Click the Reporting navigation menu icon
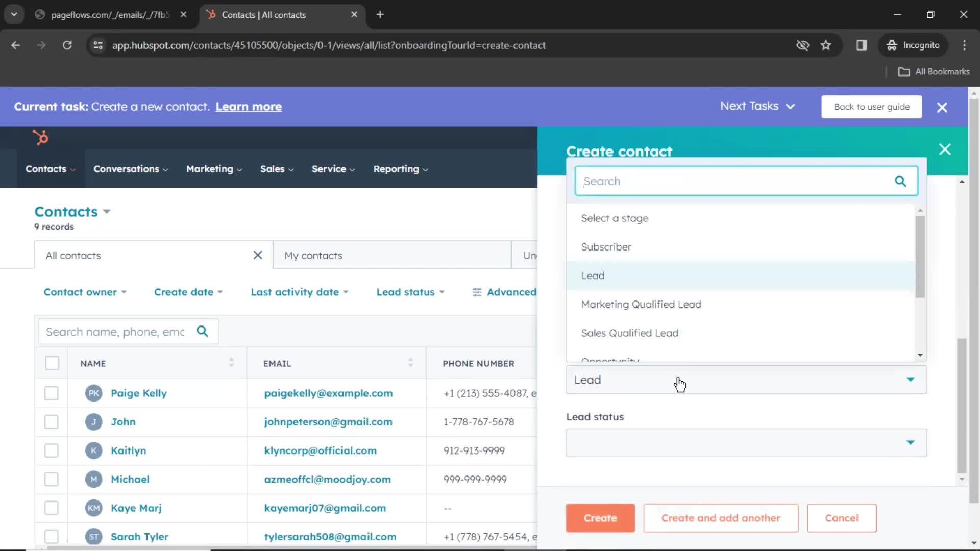Screen dimensions: 980x551 (x=426, y=169)
